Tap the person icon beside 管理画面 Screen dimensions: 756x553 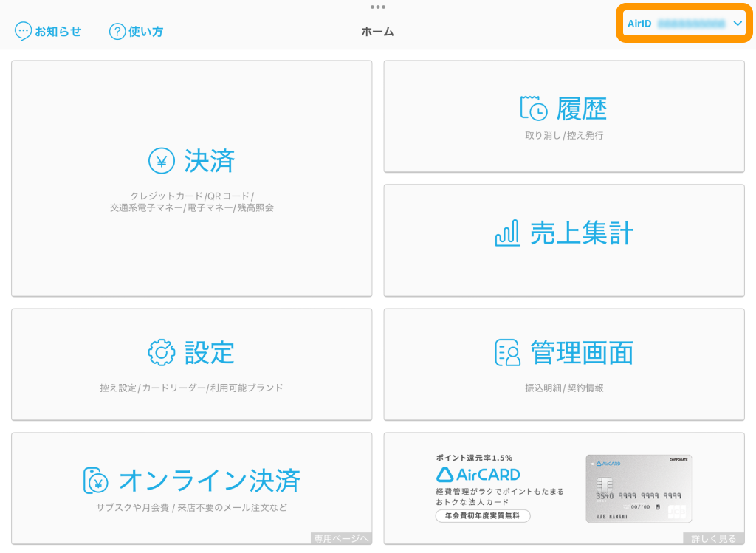coord(507,353)
